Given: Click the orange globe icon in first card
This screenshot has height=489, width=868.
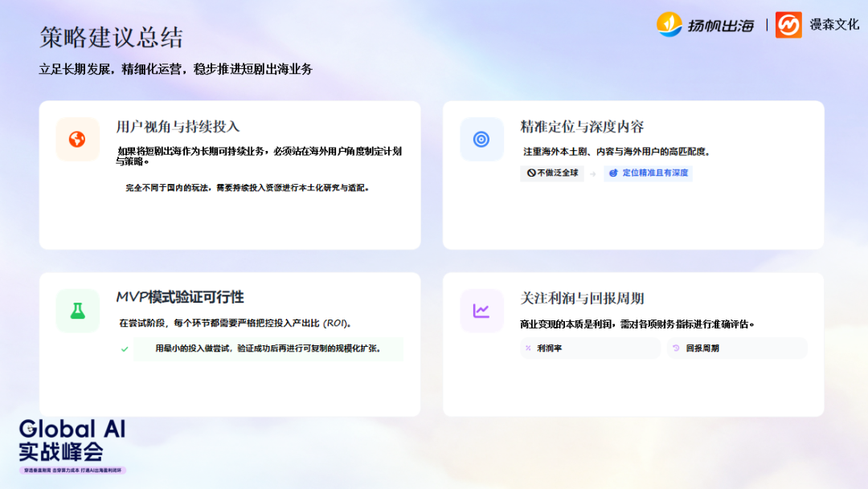Looking at the screenshot, I should pyautogui.click(x=77, y=140).
